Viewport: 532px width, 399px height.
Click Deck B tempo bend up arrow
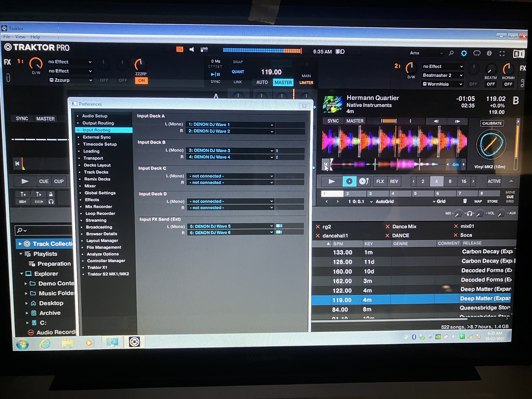458,121
